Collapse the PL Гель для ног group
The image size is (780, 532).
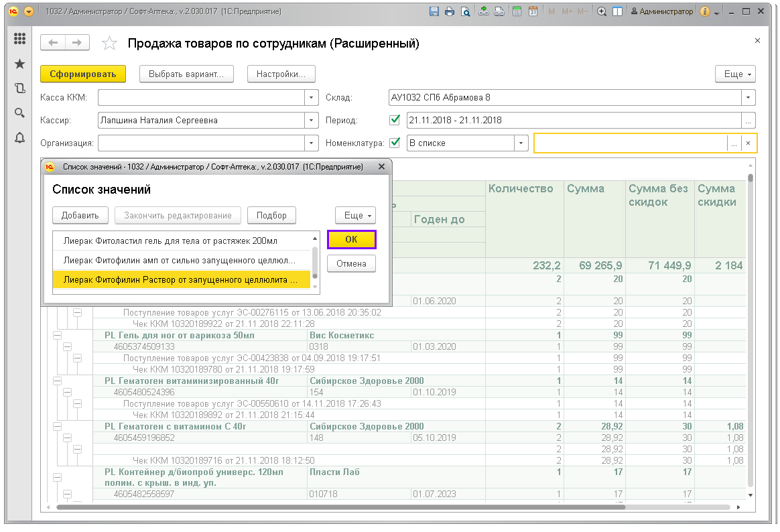pyautogui.click(x=57, y=335)
